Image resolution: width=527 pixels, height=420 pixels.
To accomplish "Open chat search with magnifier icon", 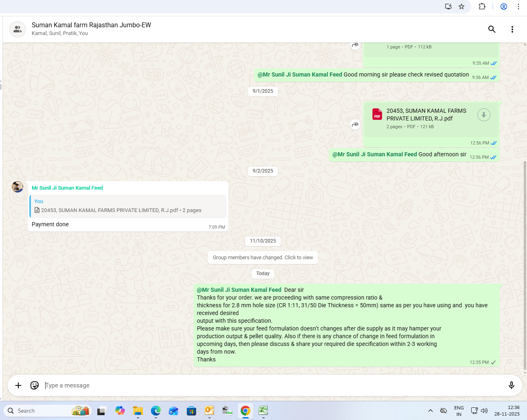I will [492, 29].
